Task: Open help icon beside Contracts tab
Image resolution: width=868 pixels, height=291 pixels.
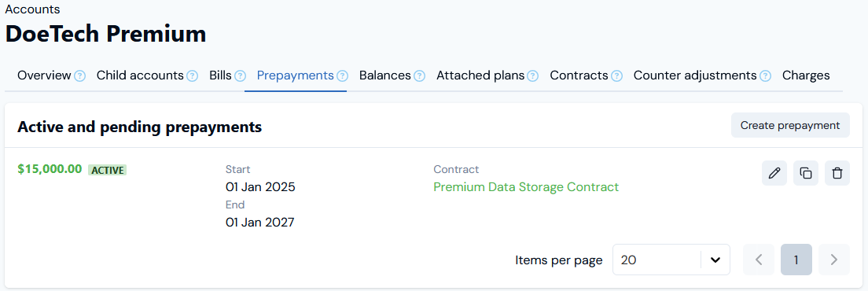Action: coord(616,76)
